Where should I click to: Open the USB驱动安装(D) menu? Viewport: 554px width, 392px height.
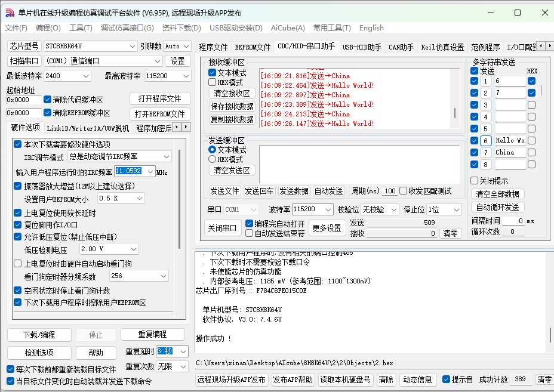click(236, 28)
